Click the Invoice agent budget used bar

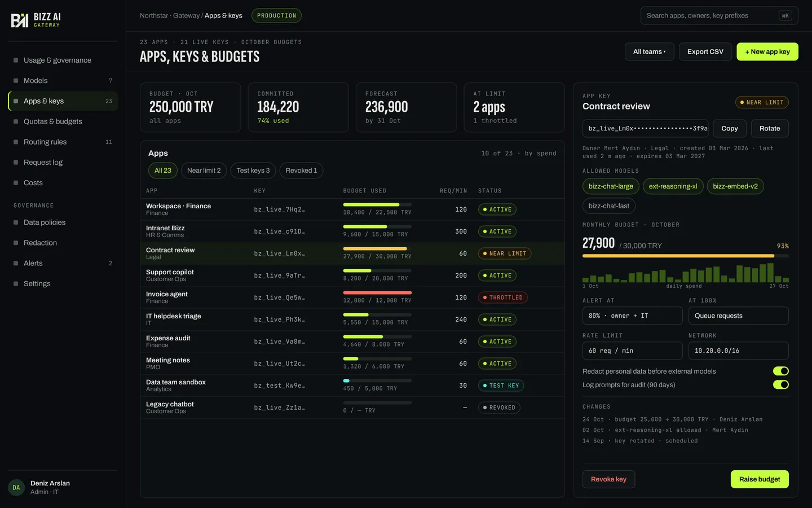[377, 292]
